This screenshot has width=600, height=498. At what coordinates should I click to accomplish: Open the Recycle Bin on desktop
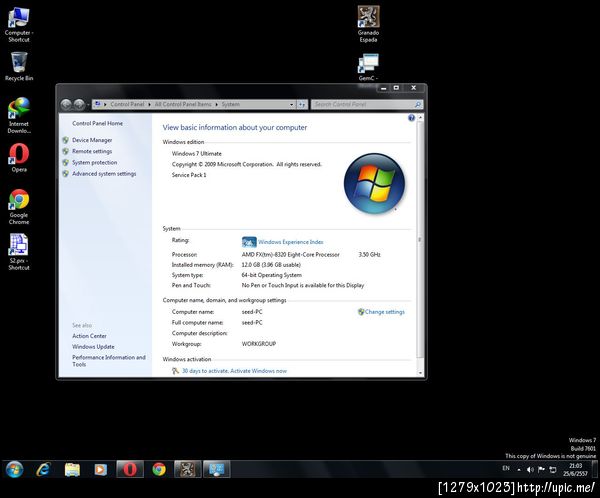coord(19,67)
